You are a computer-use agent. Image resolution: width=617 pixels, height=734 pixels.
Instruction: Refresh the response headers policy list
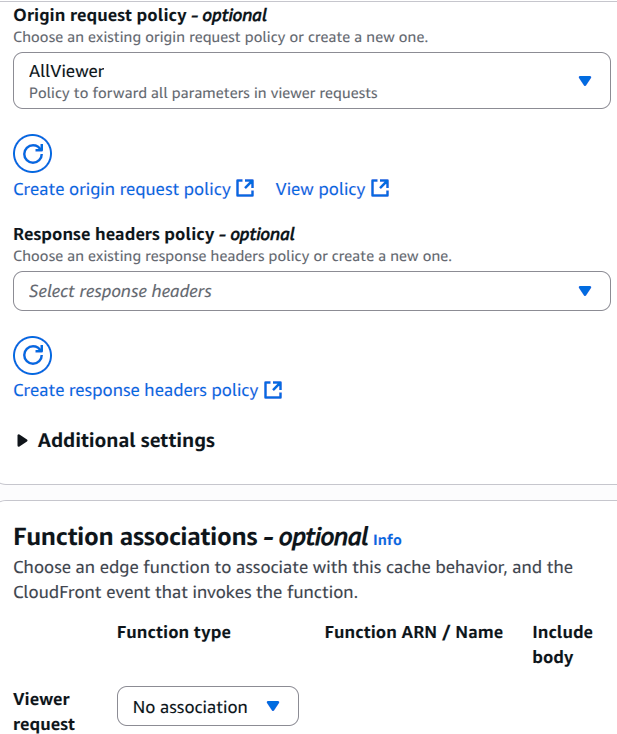coord(32,355)
